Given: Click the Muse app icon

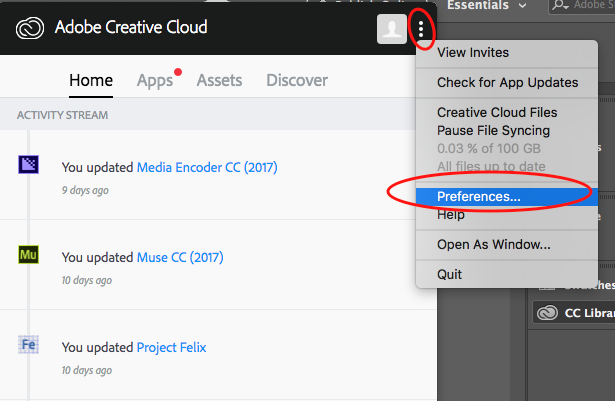Looking at the screenshot, I should (x=29, y=255).
